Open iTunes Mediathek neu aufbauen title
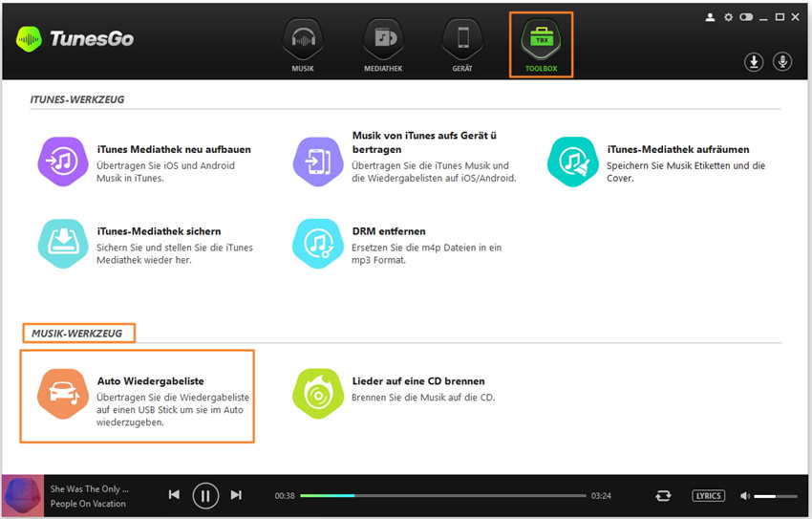Image resolution: width=812 pixels, height=519 pixels. pyautogui.click(x=174, y=149)
